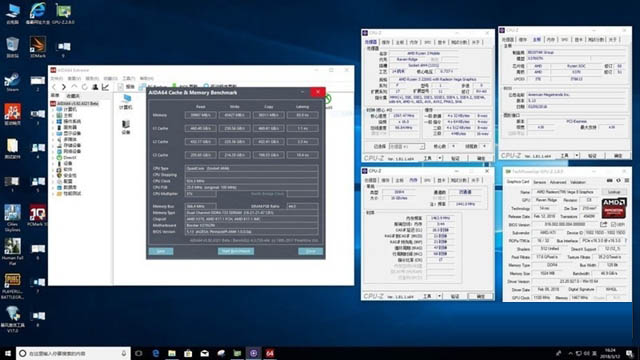The height and width of the screenshot is (360, 640).
Task: Click the GPU-Z refresh icon
Action: click(618, 180)
